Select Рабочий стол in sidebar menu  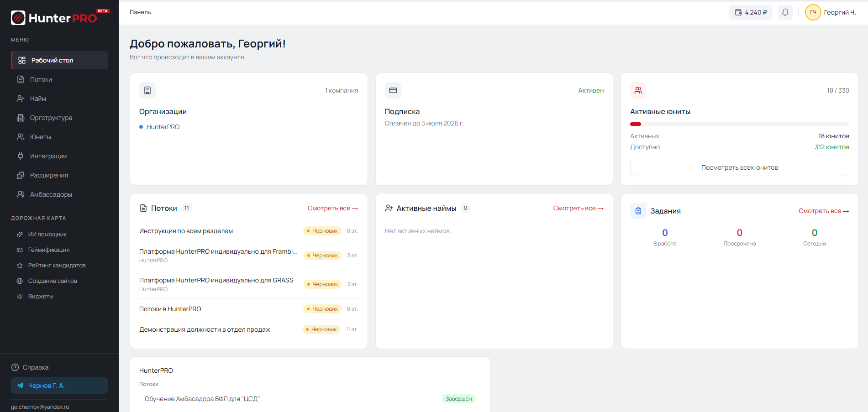[x=59, y=60]
